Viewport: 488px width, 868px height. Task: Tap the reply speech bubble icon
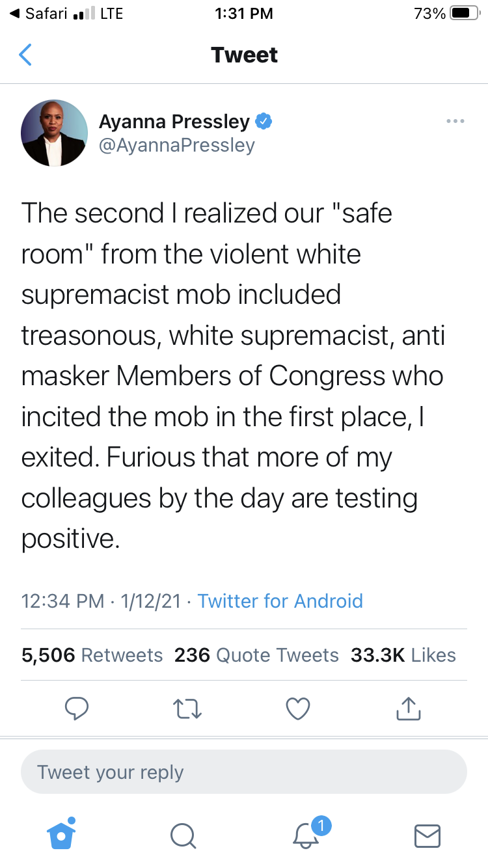[x=77, y=709]
